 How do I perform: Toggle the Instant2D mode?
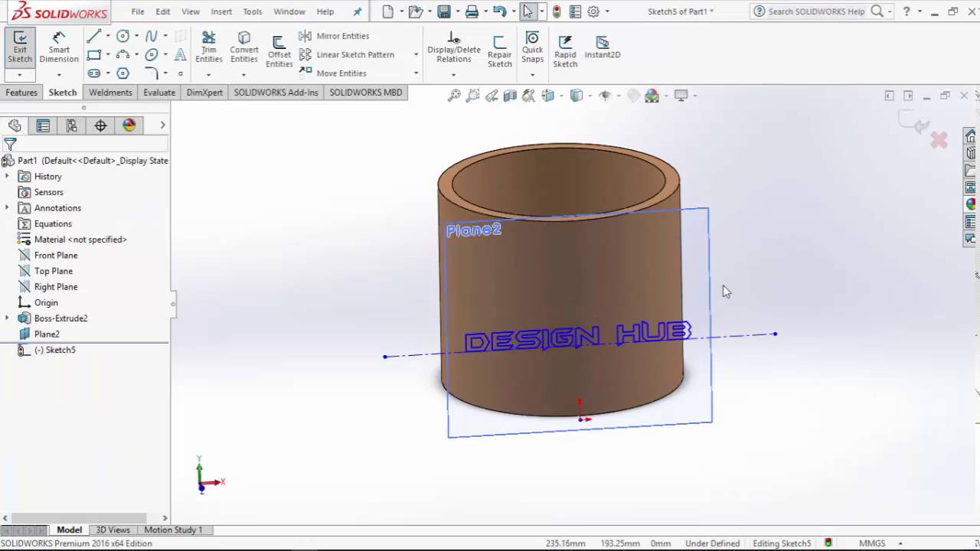(603, 47)
